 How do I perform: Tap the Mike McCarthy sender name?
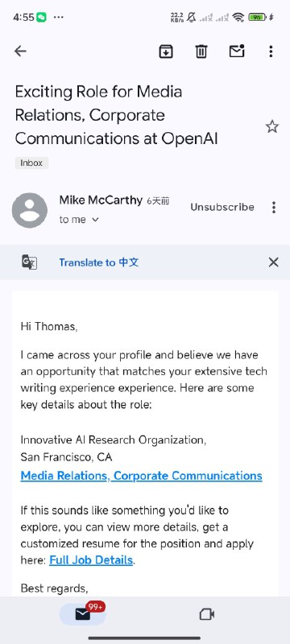101,200
